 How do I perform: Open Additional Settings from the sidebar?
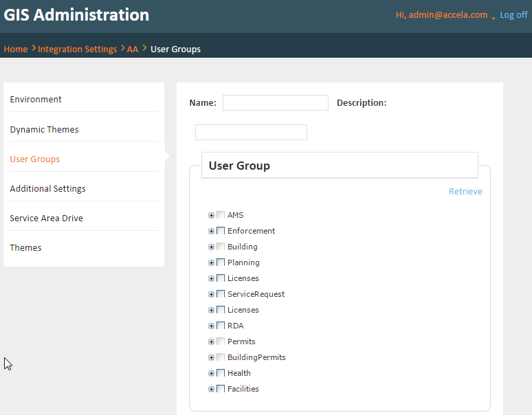pos(47,189)
